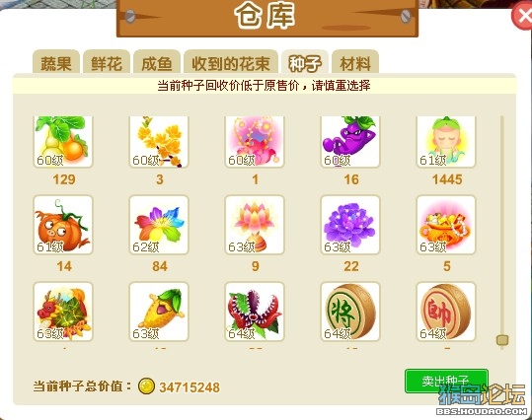This screenshot has width=532, height=420.
Task: Choose the green 将 chess piece seed
Action: (x=350, y=312)
